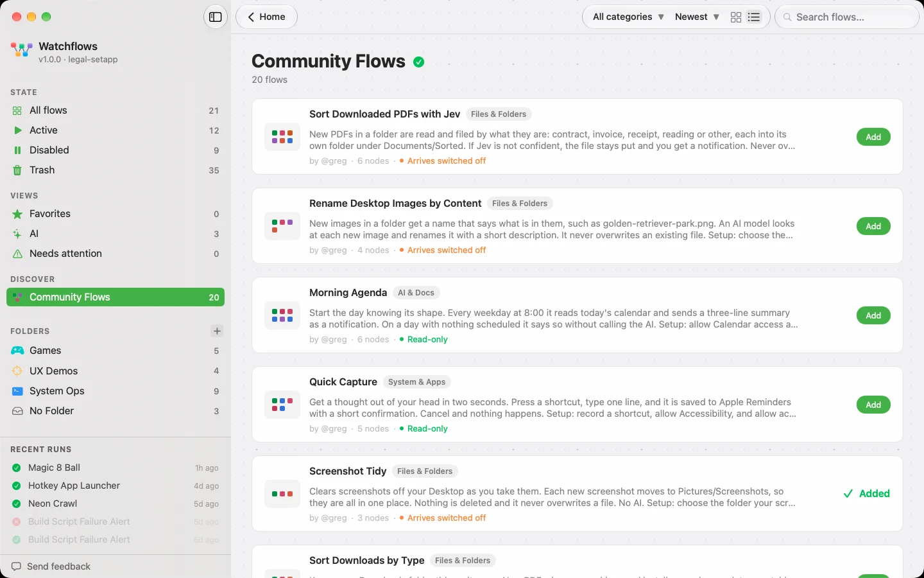Viewport: 924px width, 578px height.
Task: Click the System & Apps tag on Quick Capture
Action: coord(416,382)
